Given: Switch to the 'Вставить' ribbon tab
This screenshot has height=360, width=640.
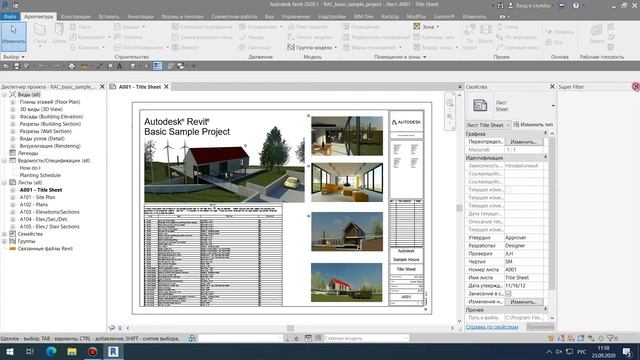Looking at the screenshot, I should pos(109,17).
